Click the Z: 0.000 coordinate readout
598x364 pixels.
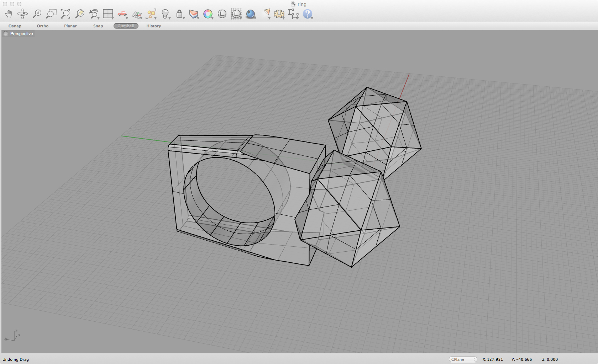pyautogui.click(x=550, y=359)
